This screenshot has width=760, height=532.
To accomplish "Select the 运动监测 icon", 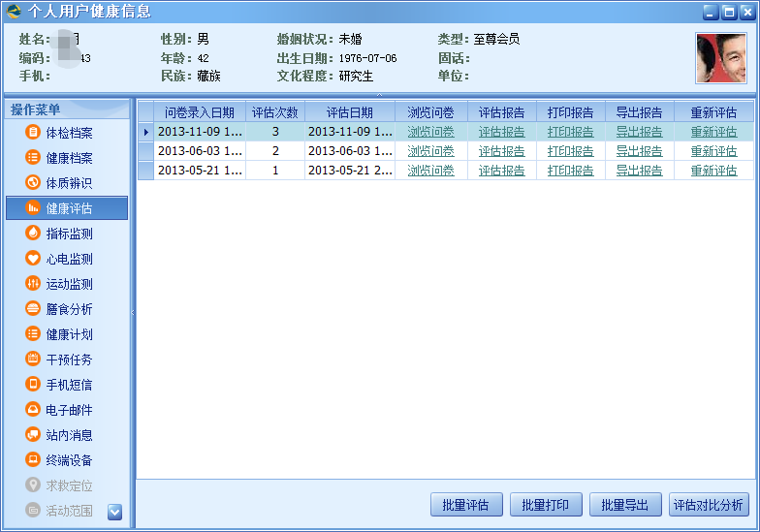I will pyautogui.click(x=33, y=284).
